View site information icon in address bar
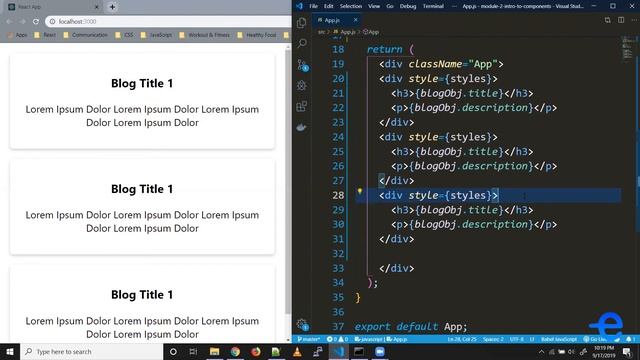The width and height of the screenshot is (640, 360). point(52,21)
